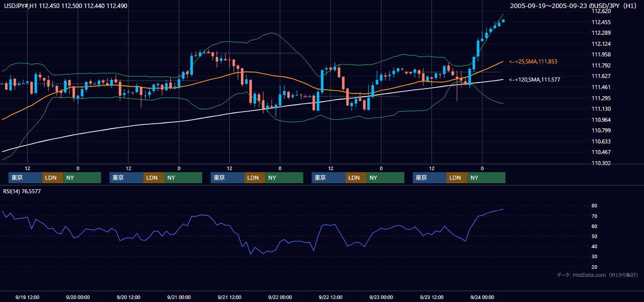
Task: Click the RSI(14) 76.5577 indicator label
Action: 22,191
